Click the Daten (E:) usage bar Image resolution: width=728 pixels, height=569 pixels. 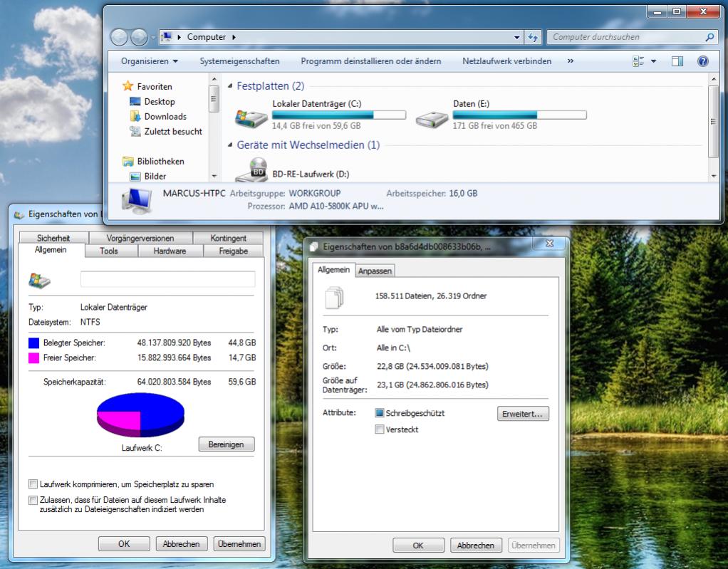519,115
